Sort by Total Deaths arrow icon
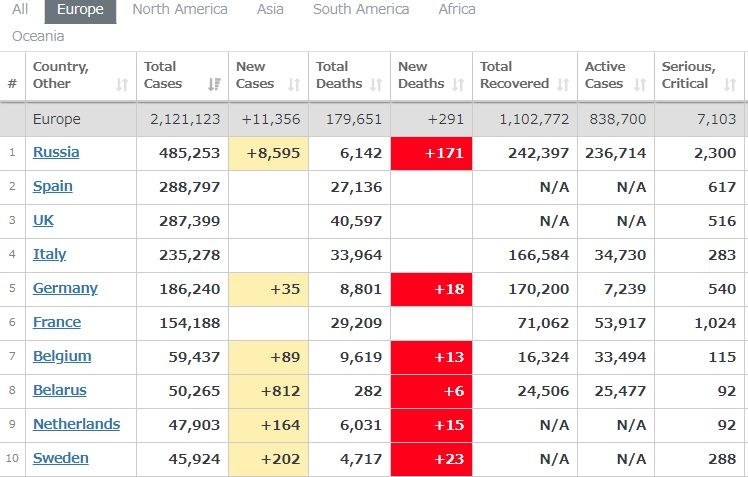The image size is (748, 477). [377, 85]
